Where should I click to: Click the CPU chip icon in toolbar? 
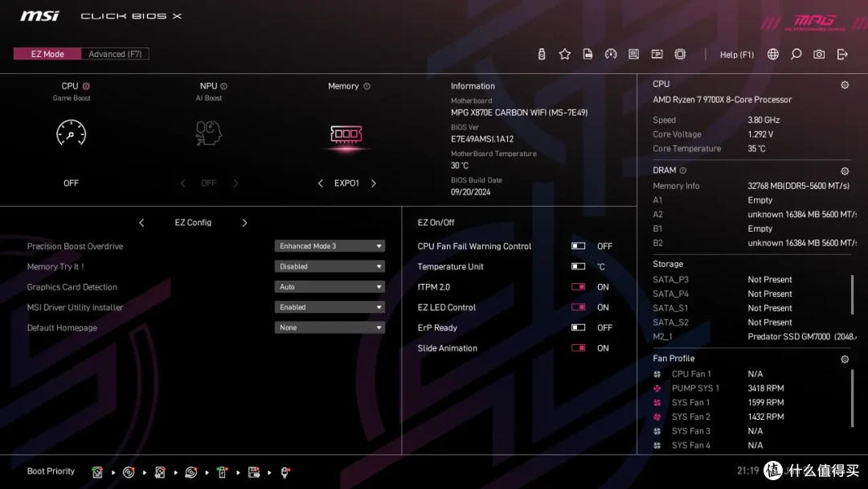681,54
